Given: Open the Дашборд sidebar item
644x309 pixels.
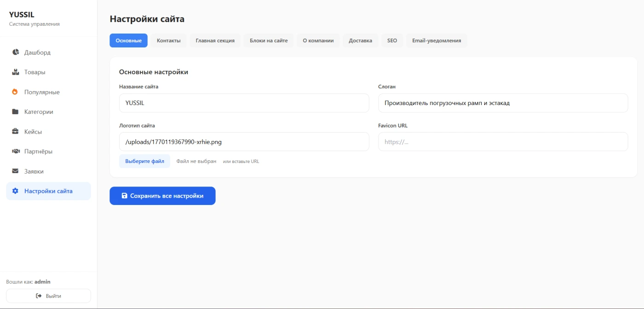Looking at the screenshot, I should coord(48,52).
